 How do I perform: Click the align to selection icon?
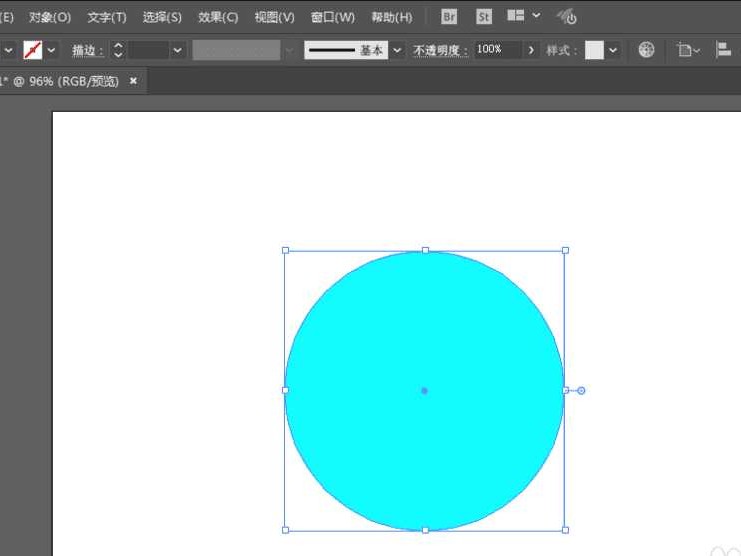(x=685, y=50)
